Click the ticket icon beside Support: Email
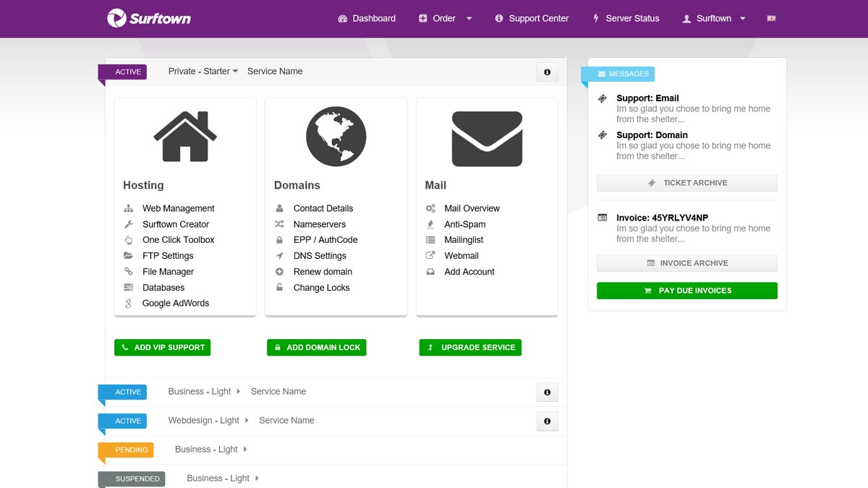Image resolution: width=868 pixels, height=488 pixels. [603, 98]
